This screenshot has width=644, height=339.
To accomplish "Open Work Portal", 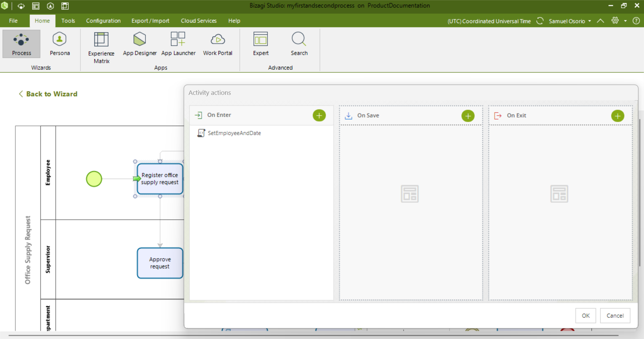I will [x=217, y=44].
